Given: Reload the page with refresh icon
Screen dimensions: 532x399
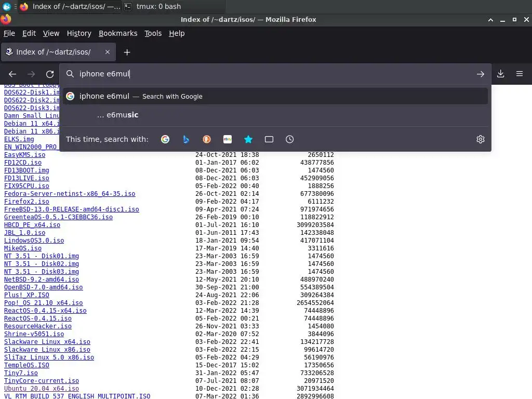Looking at the screenshot, I should click(x=50, y=74).
